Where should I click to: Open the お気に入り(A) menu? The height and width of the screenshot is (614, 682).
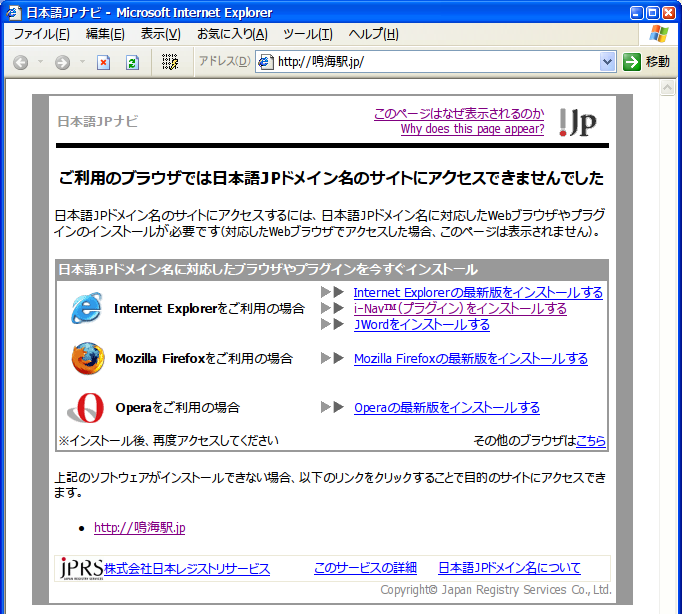[x=232, y=34]
